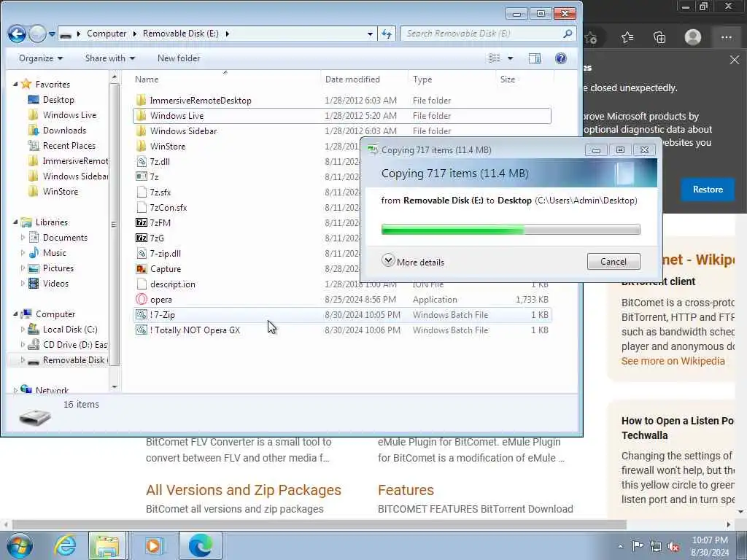Open the Windows Start menu orb
The image size is (747, 560).
19,545
